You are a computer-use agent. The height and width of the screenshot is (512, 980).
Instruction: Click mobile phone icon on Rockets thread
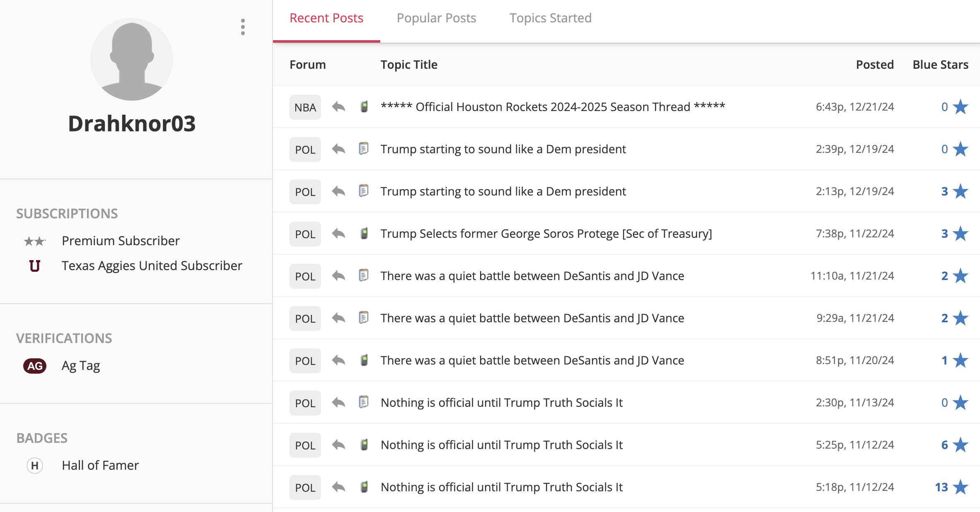click(x=364, y=107)
